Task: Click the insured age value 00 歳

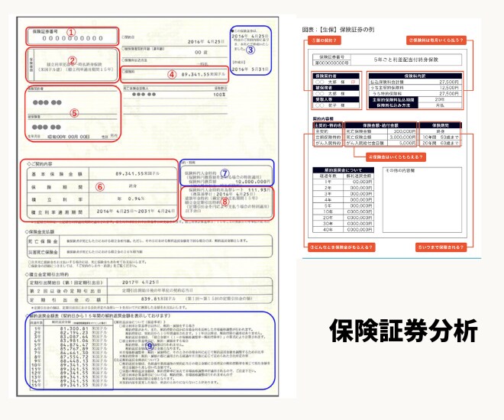Action: click(201, 52)
